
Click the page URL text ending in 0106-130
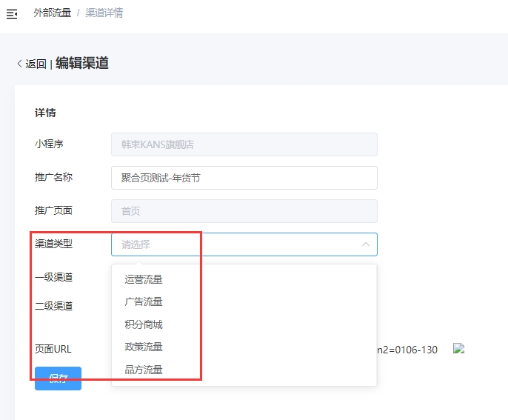(409, 349)
